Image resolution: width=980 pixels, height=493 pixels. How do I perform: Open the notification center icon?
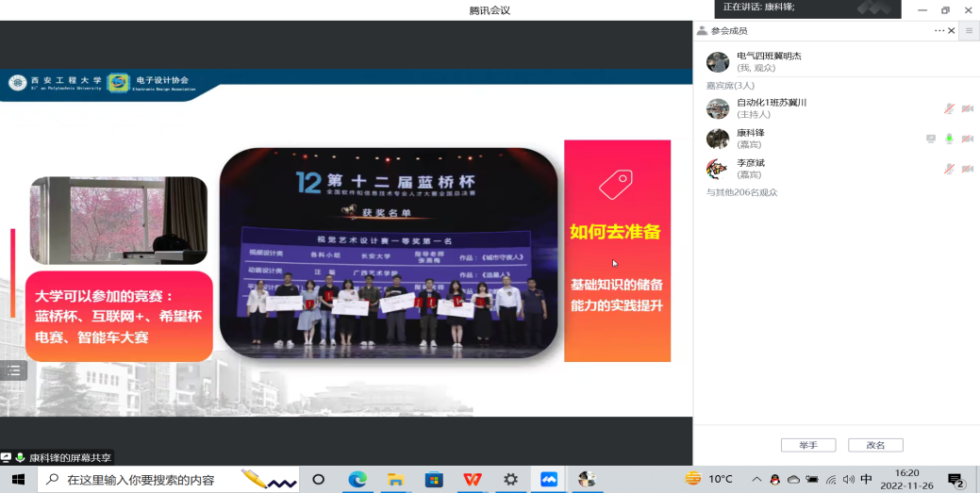pos(956,479)
